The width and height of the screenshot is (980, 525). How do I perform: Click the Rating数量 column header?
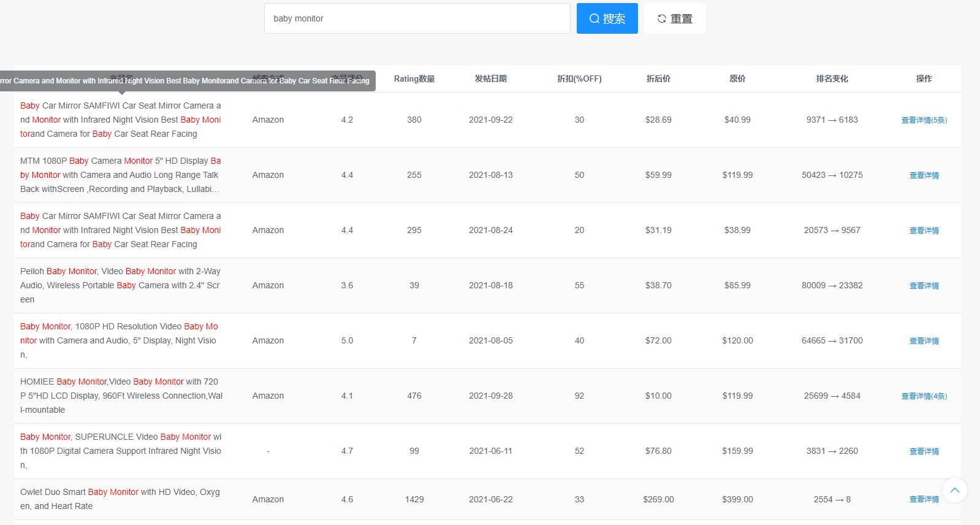pos(414,79)
